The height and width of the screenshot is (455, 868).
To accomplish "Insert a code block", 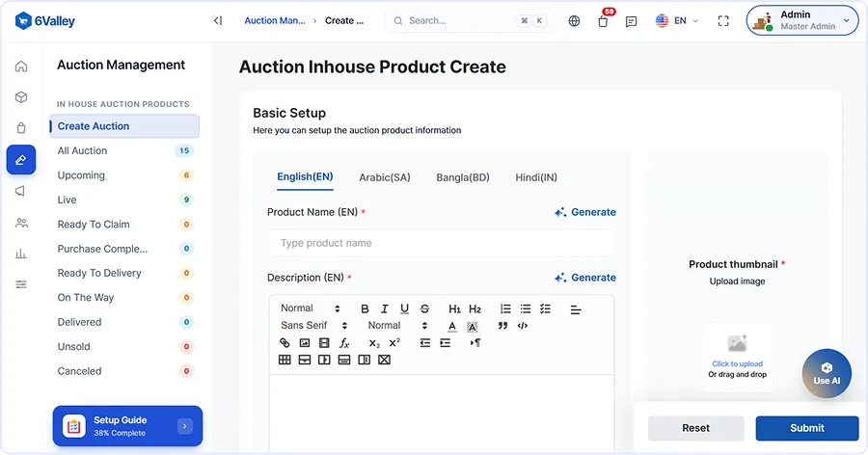I will pos(523,326).
